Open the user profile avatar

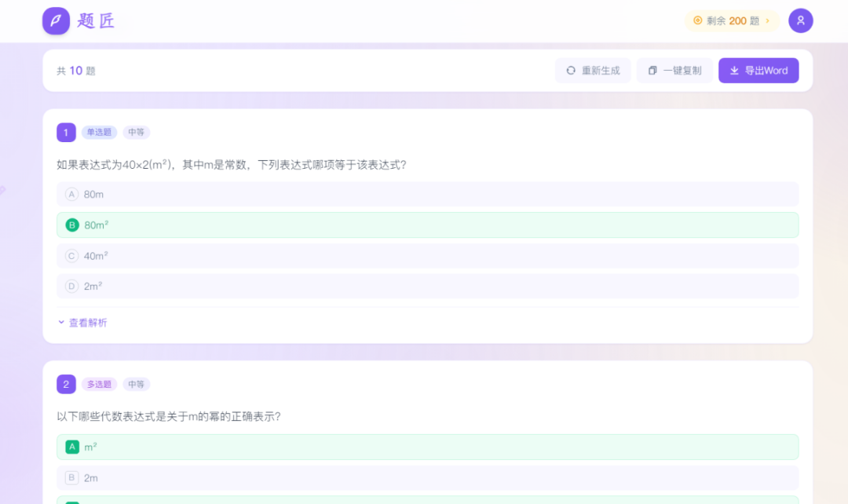click(800, 20)
